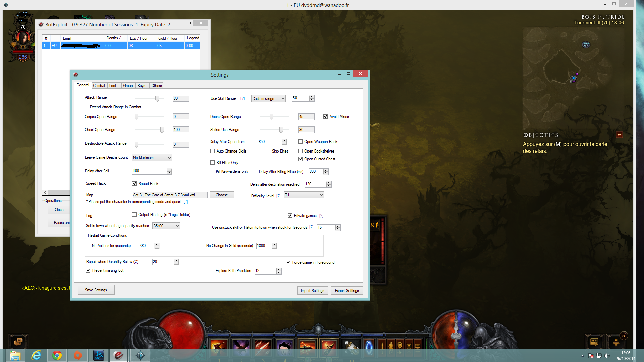Open File Explorer from the taskbar

click(x=15, y=355)
